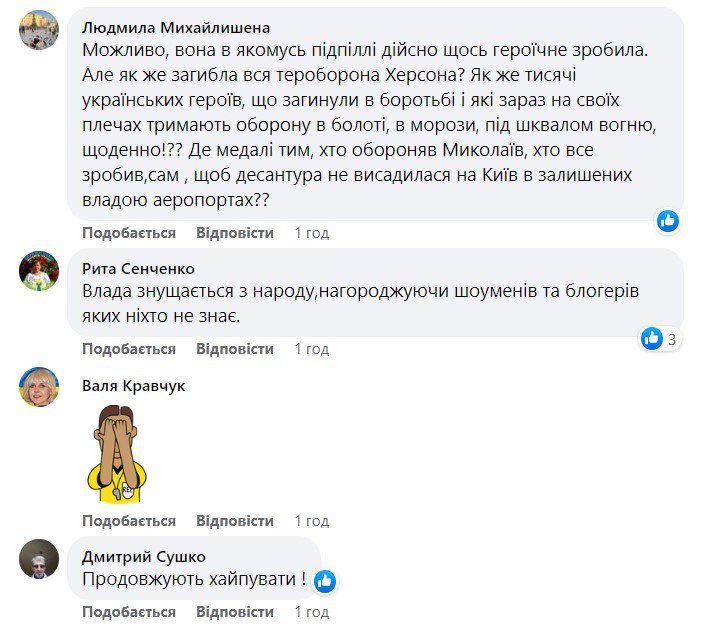Like Рита Сенченко's comment via Подобається

click(x=129, y=349)
